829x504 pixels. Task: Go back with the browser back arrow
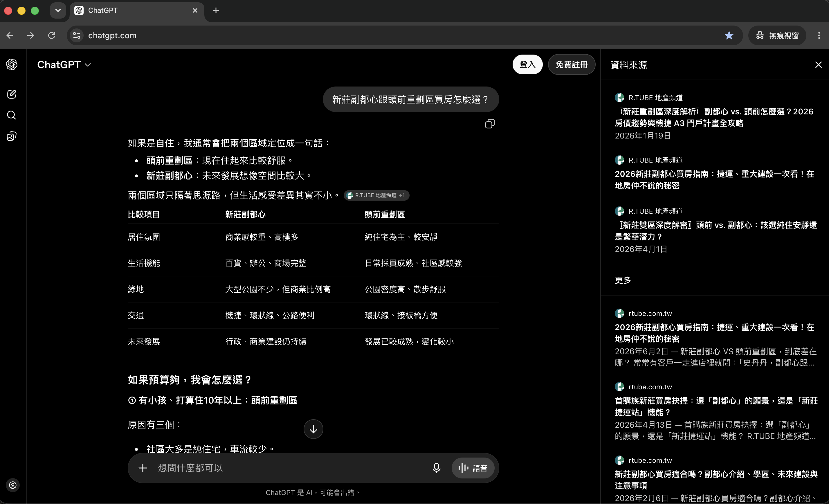(10, 35)
